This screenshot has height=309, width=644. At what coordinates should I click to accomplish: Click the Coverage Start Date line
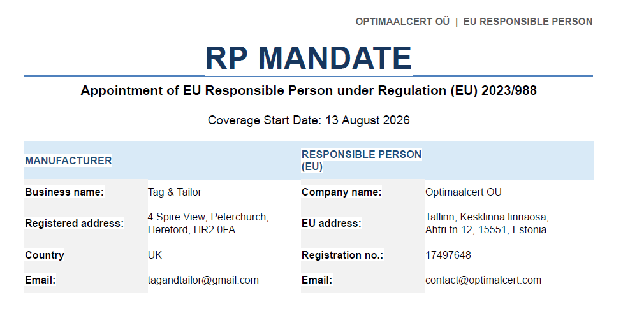[309, 120]
